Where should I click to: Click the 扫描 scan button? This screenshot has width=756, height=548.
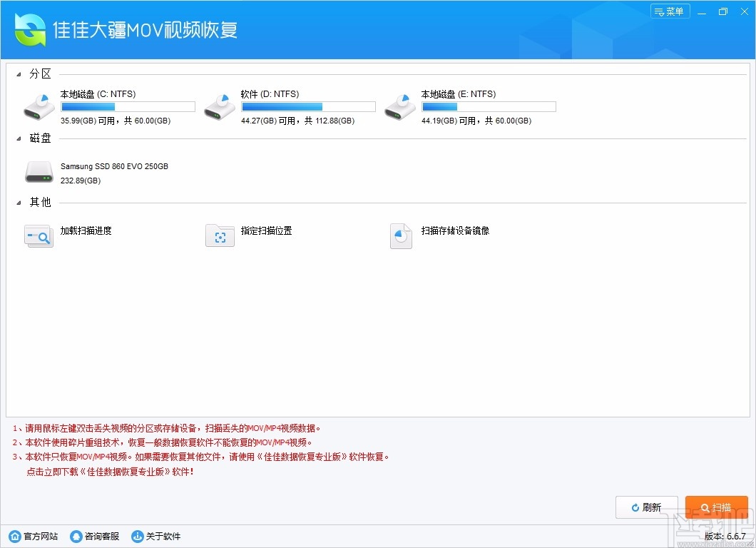pos(717,507)
